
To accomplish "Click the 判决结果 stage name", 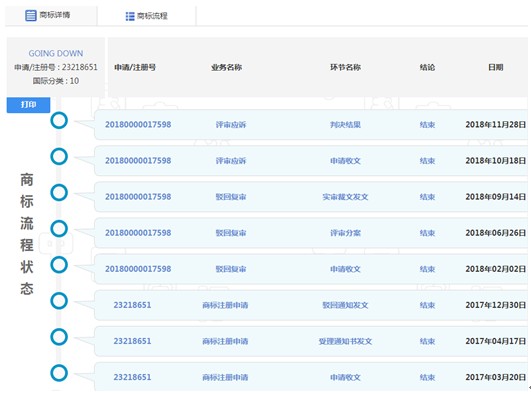I will point(345,125).
